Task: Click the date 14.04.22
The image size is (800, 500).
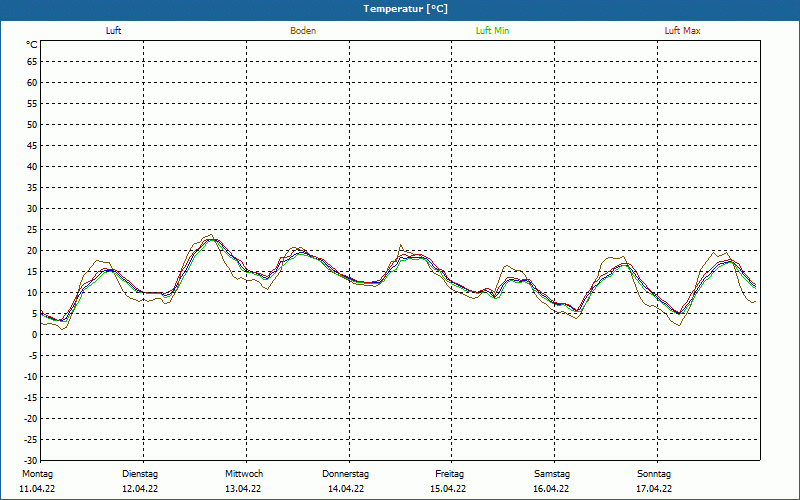Action: (x=346, y=489)
